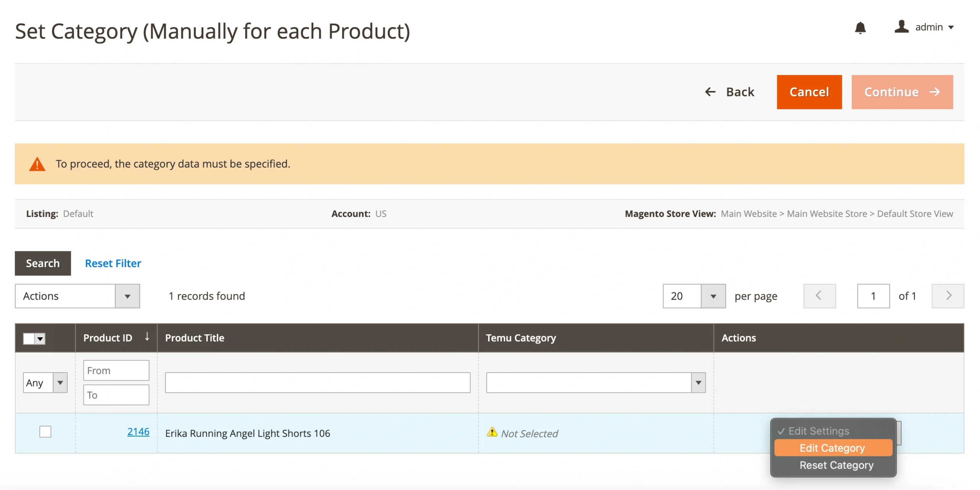Screen dimensions: 980x490
Task: Click the yellow warning icon beside Not Selected
Action: (492, 432)
